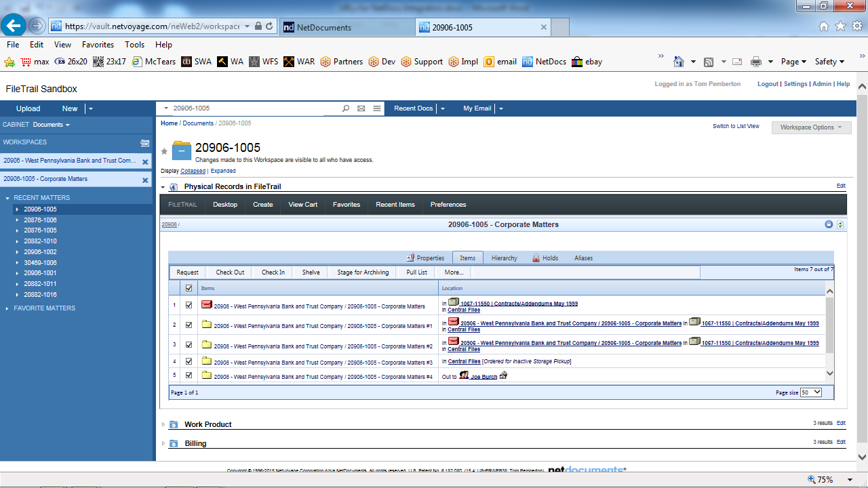
Task: Click the browser forward arrow button
Action: click(37, 26)
